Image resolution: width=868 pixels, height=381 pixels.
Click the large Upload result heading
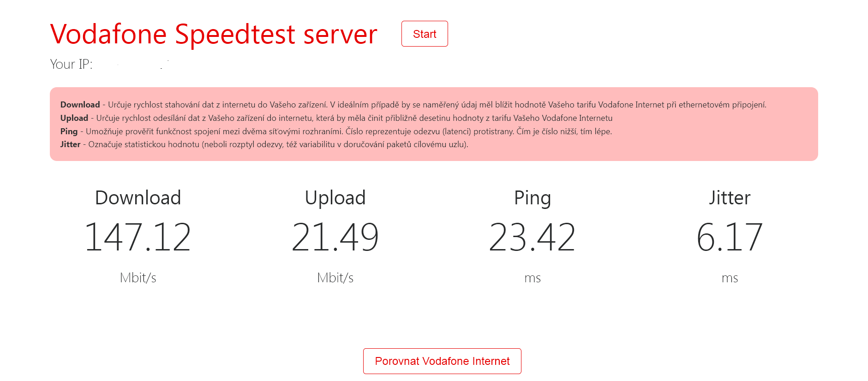[x=335, y=197]
